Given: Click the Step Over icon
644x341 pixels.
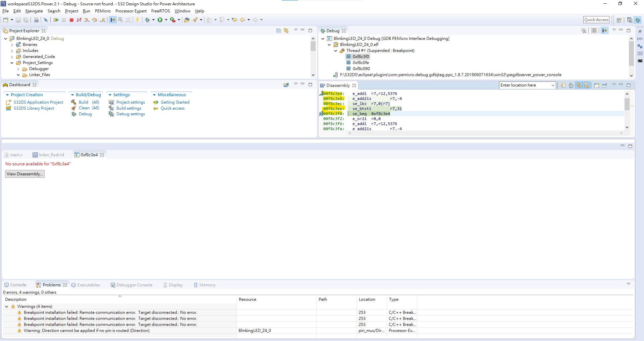Looking at the screenshot, I should click(x=95, y=19).
